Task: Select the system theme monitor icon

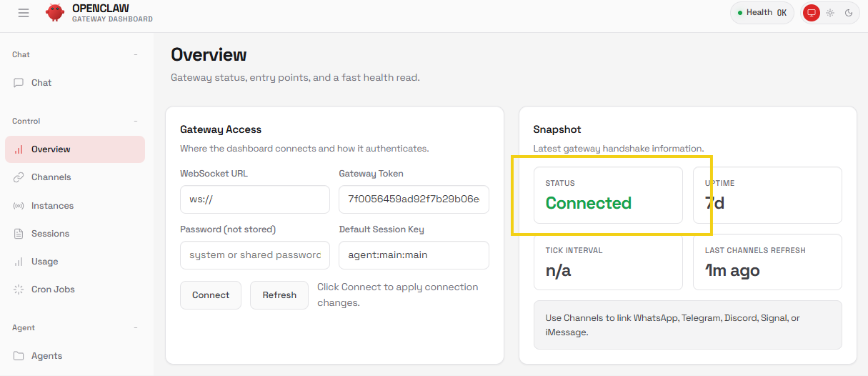Action: (811, 13)
